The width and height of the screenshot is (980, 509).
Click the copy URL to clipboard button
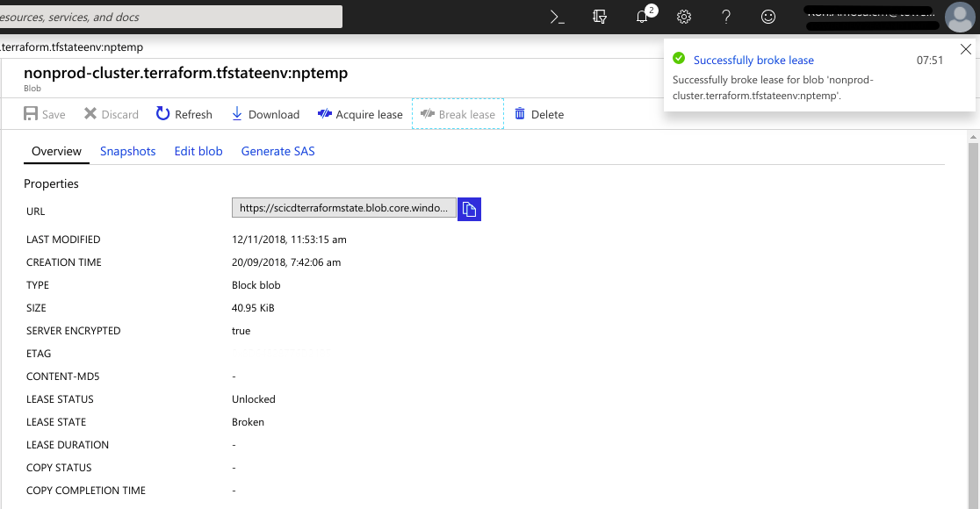pyautogui.click(x=469, y=209)
